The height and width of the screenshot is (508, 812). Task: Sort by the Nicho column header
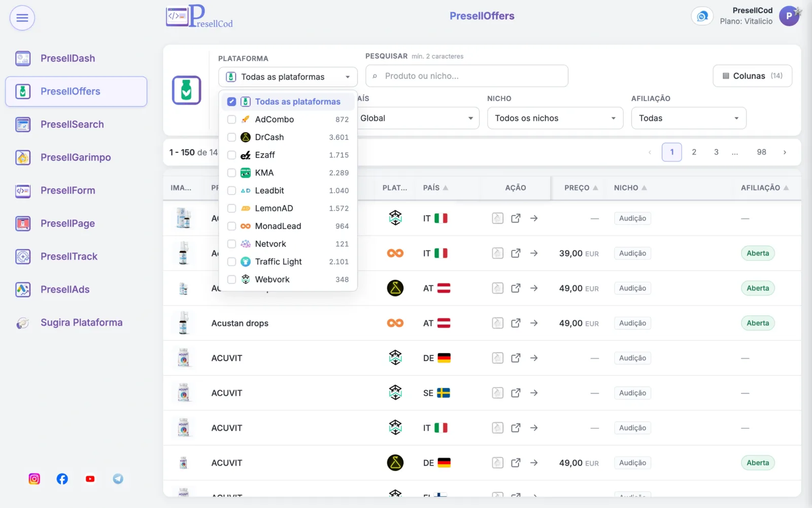pos(630,188)
